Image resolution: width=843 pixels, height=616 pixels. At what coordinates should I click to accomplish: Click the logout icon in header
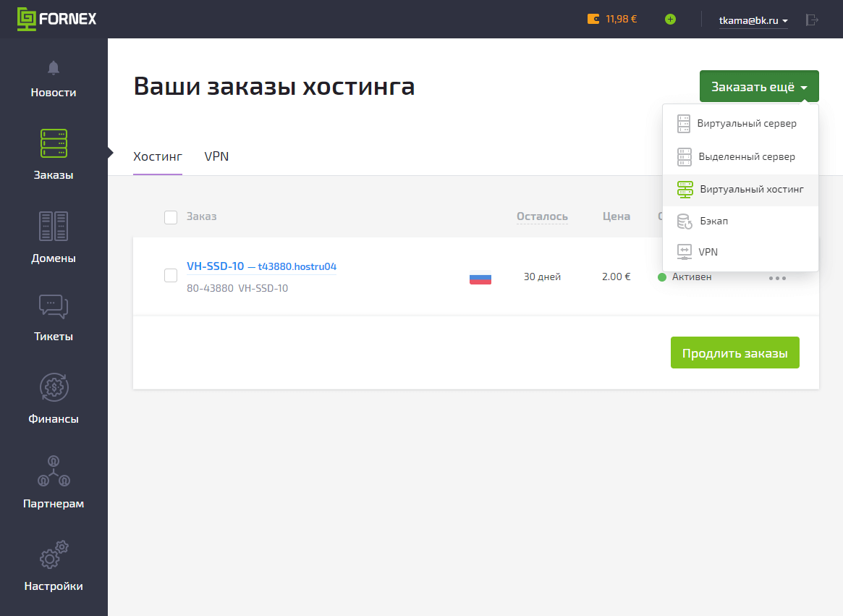812,20
